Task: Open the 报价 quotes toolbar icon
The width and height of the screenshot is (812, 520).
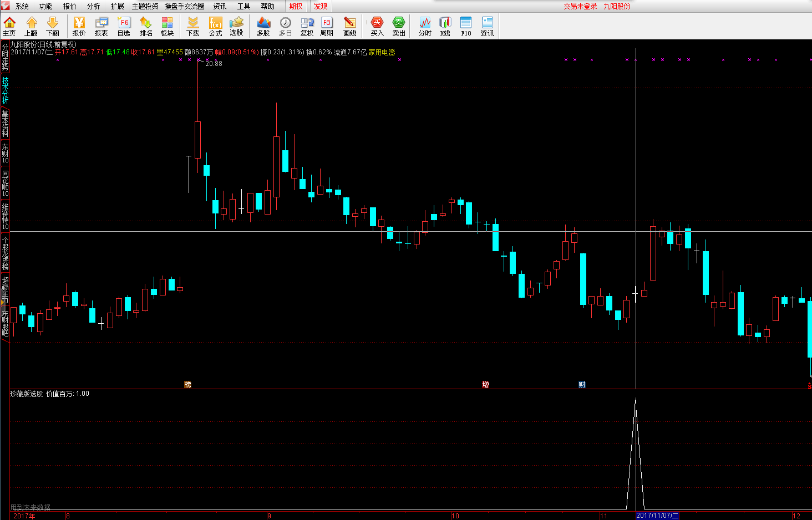Action: click(79, 26)
